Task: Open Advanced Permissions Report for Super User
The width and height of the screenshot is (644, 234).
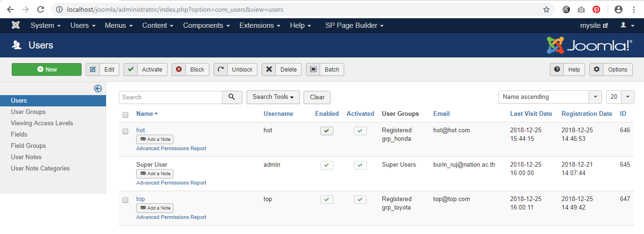Action: [x=171, y=183]
